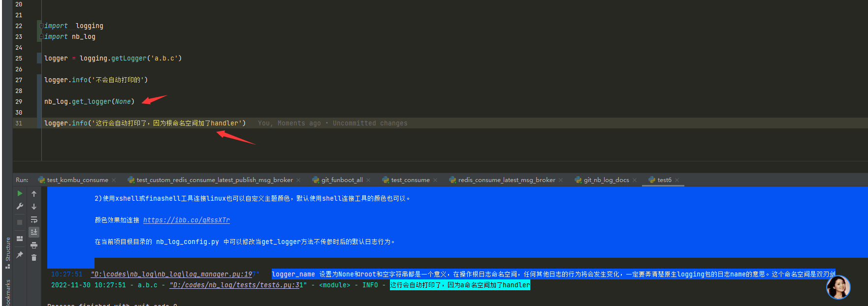Click the first logger.info on line 27

tap(96, 80)
